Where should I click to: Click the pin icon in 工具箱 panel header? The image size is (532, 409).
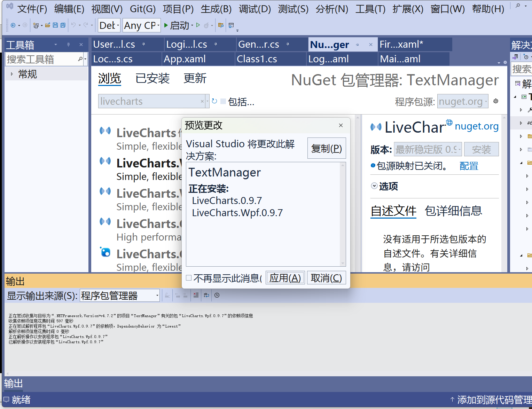tap(68, 45)
